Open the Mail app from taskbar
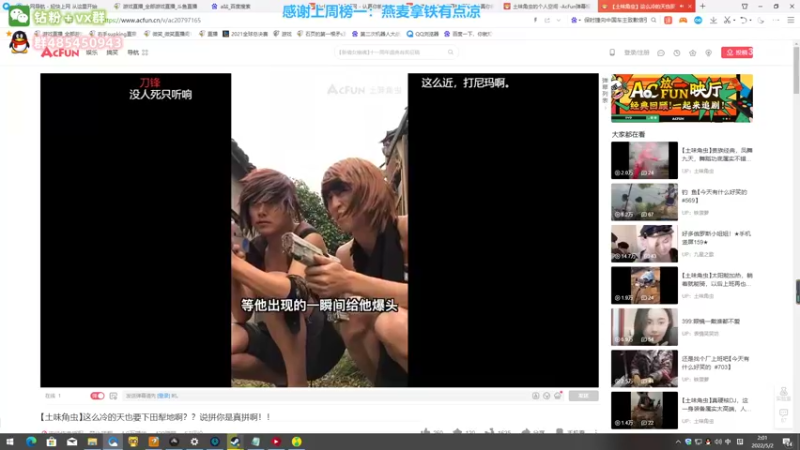The width and height of the screenshot is (800, 450). 72,441
